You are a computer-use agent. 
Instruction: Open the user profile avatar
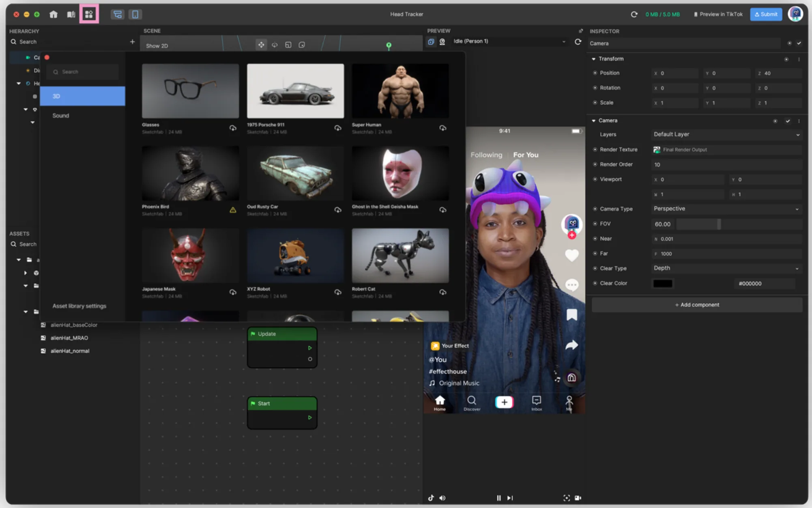[795, 14]
